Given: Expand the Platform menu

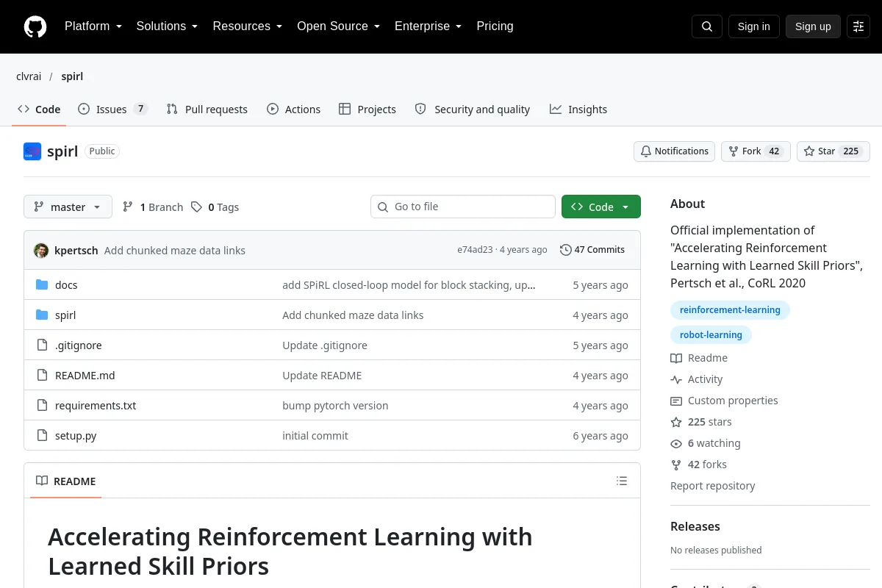Looking at the screenshot, I should pos(93,26).
